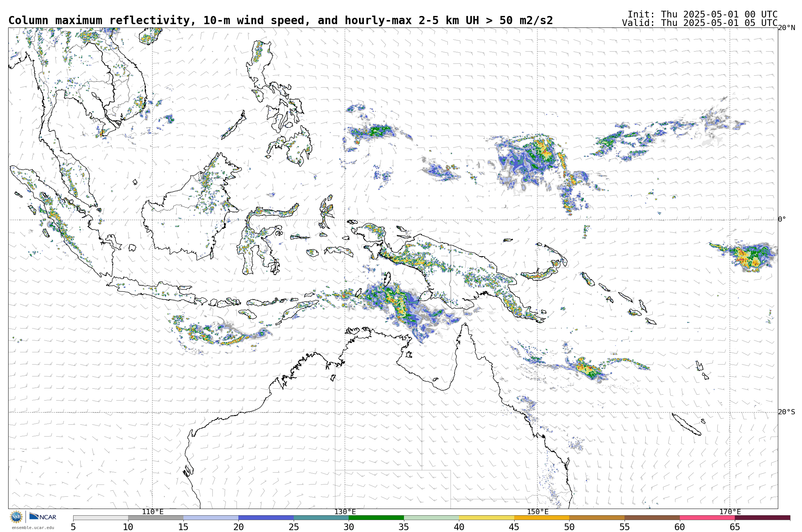Select the blue 20-25 dBZ swatch
The width and height of the screenshot is (802, 532).
pos(266,518)
